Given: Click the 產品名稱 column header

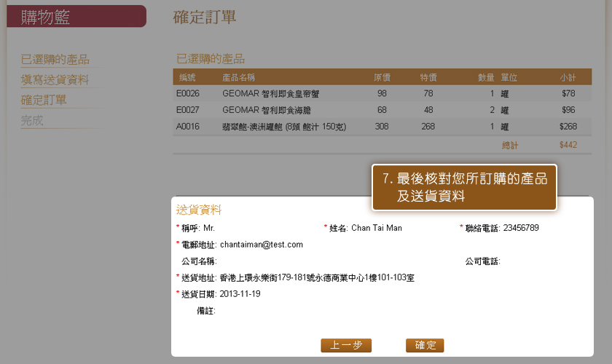Looking at the screenshot, I should click(x=238, y=77).
